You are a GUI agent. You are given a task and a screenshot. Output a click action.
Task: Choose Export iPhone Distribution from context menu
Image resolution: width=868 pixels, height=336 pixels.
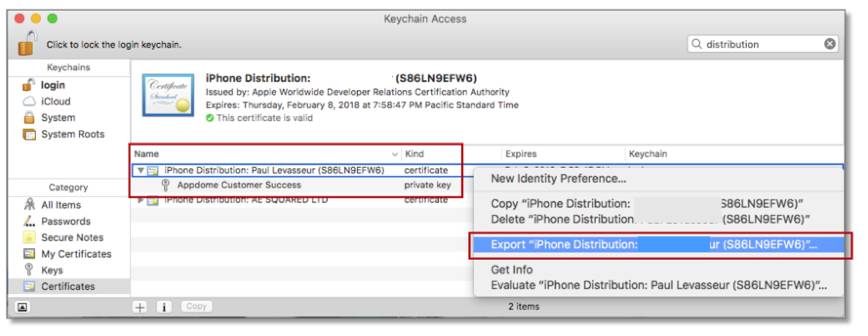pyautogui.click(x=654, y=245)
